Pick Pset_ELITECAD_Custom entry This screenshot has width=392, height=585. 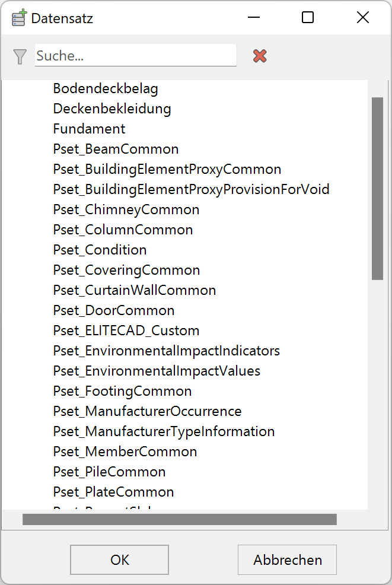click(126, 330)
